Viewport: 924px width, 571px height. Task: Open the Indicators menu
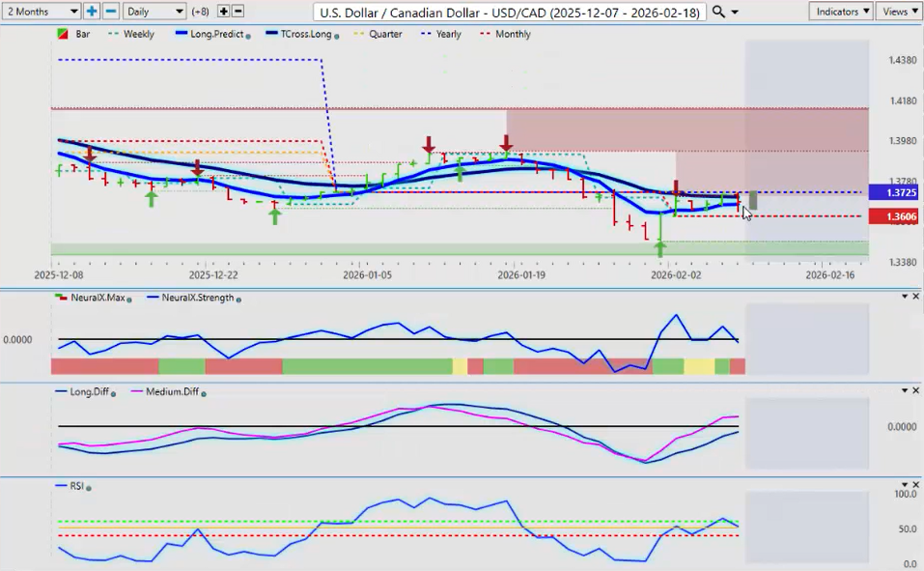(841, 12)
